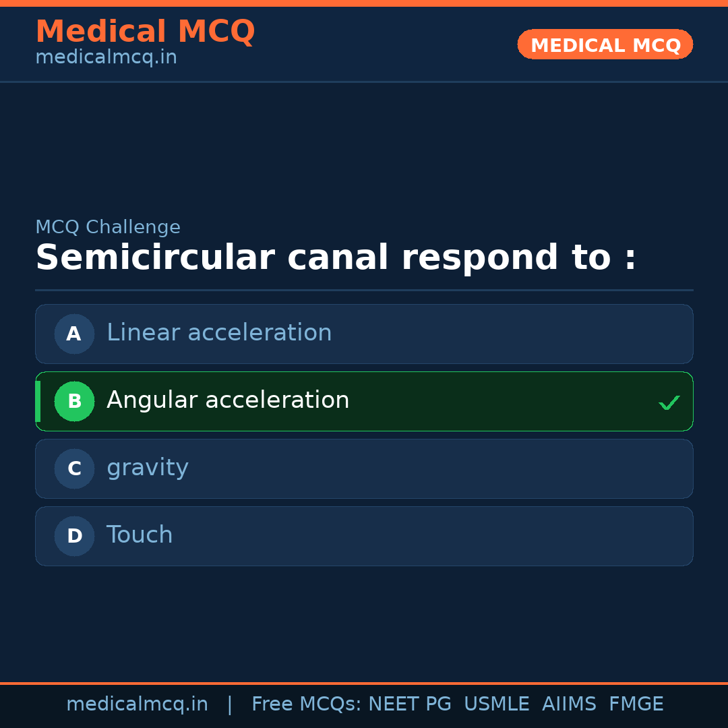Screen dimensions: 728x728
Task: Choose the 'Angular acceleration' answer text
Action: [x=228, y=400]
